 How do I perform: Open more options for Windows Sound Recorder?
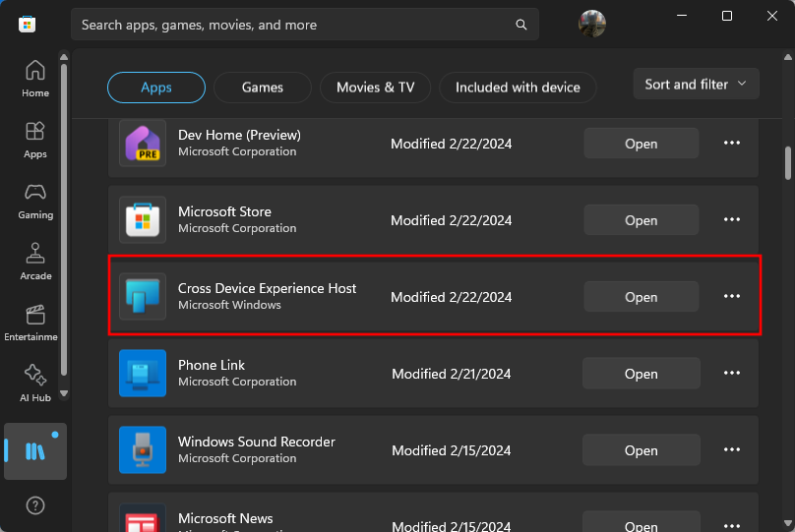732,449
